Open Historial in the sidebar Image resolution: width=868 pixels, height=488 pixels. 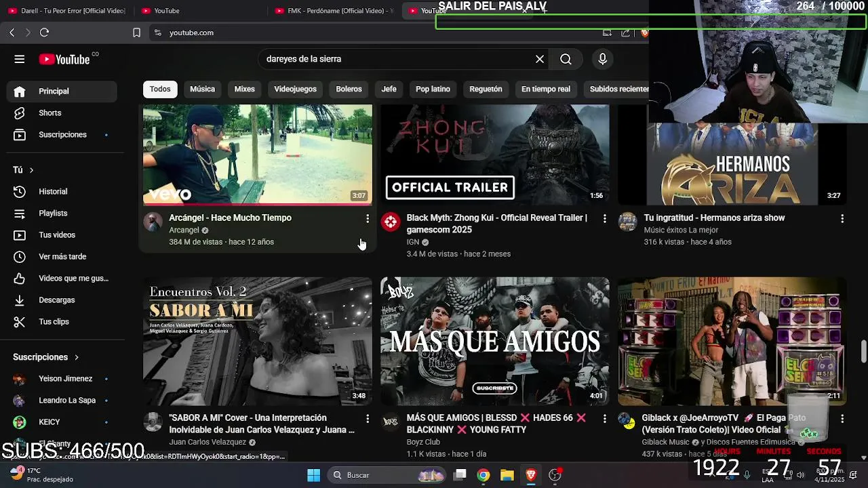pos(61,192)
